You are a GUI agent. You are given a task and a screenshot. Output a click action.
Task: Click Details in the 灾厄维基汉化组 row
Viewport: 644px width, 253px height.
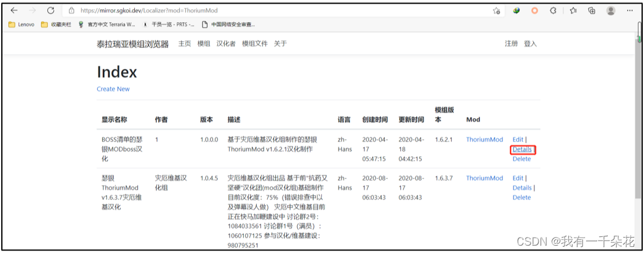(522, 188)
